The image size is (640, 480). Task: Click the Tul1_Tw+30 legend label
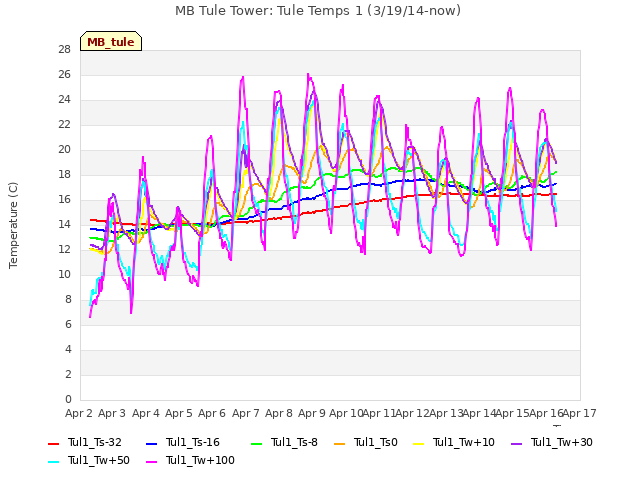pos(562,442)
